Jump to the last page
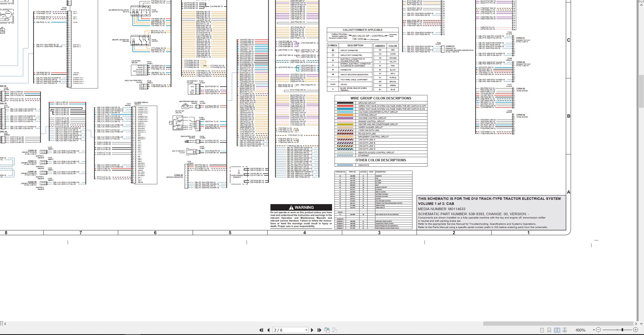 (319, 330)
